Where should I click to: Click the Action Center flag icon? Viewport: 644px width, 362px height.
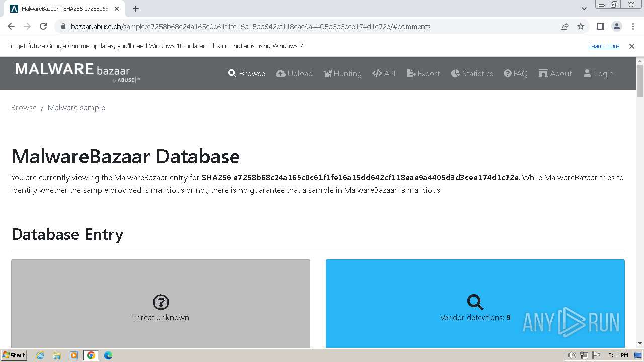(x=595, y=355)
